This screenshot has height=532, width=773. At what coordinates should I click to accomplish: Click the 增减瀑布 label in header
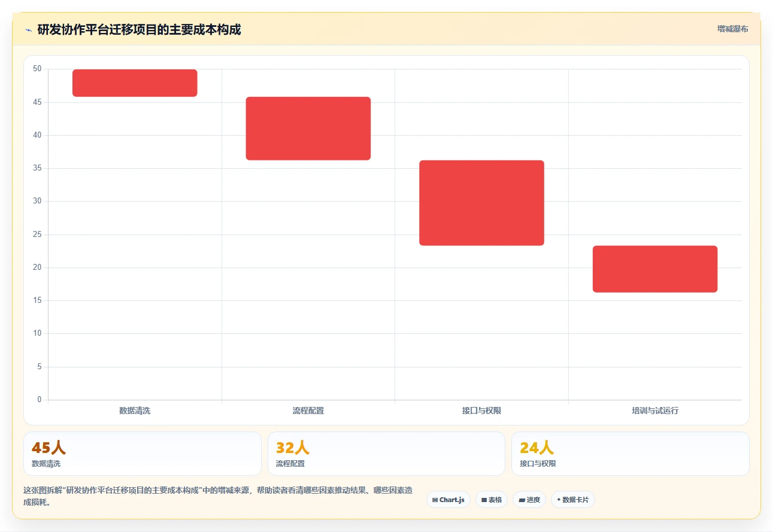pos(732,29)
